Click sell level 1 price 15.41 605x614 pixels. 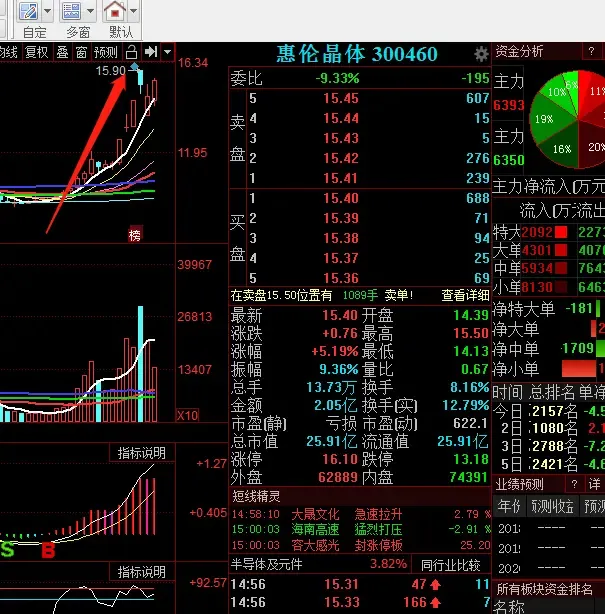coord(341,178)
